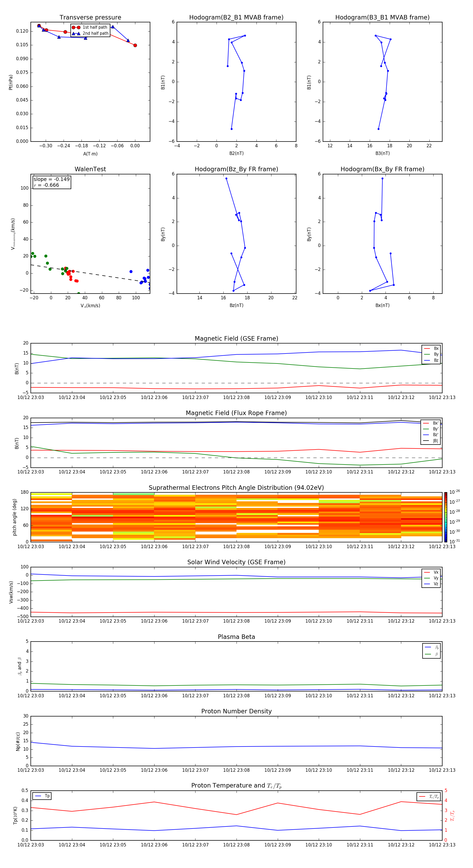Select the By' legend entry in Flux Rope Frame plot

coord(431,429)
